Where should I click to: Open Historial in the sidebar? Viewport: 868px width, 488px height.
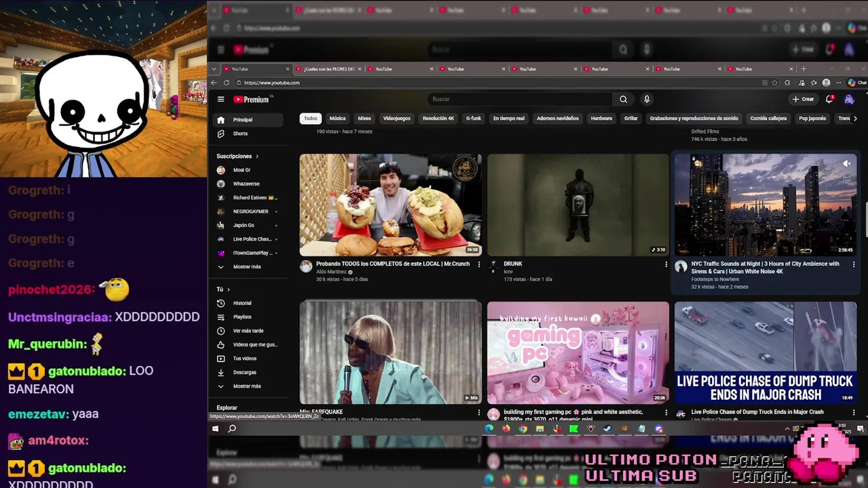tap(247, 303)
